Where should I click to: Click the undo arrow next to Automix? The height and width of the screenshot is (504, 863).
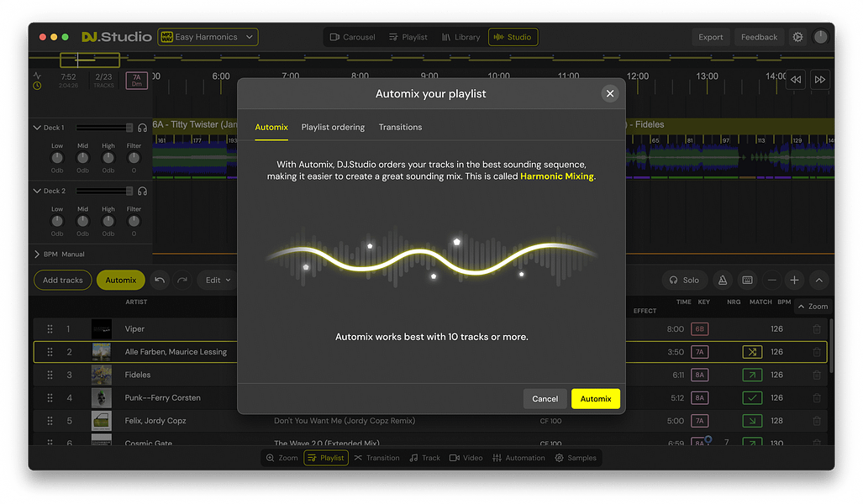[159, 280]
